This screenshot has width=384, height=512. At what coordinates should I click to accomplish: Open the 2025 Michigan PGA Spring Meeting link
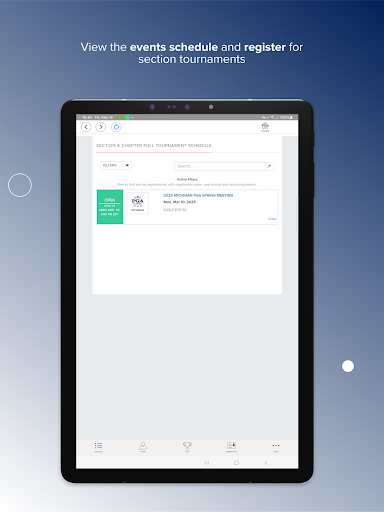pyautogui.click(x=198, y=195)
